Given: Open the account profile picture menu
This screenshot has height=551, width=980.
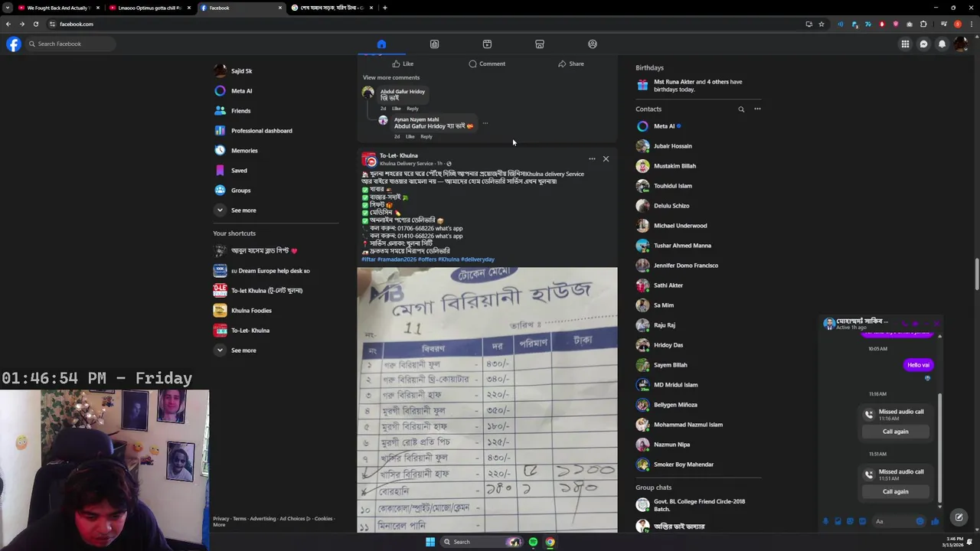Looking at the screenshot, I should tap(961, 44).
